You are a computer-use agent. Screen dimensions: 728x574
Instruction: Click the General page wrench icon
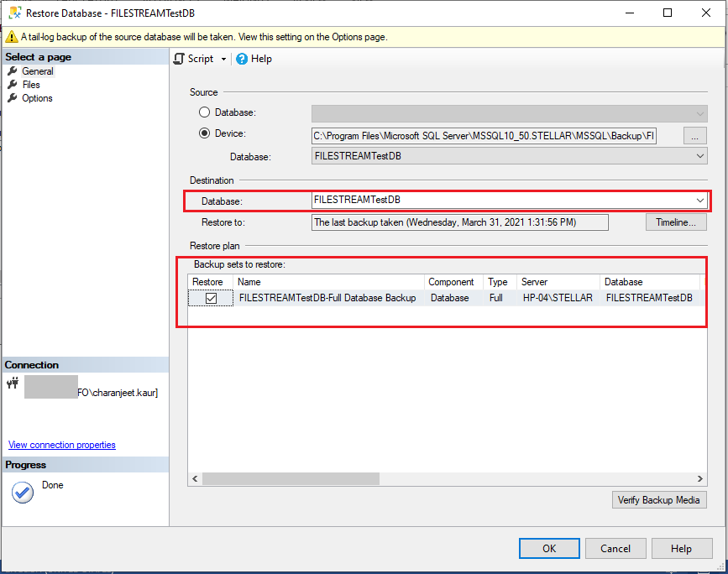point(13,71)
